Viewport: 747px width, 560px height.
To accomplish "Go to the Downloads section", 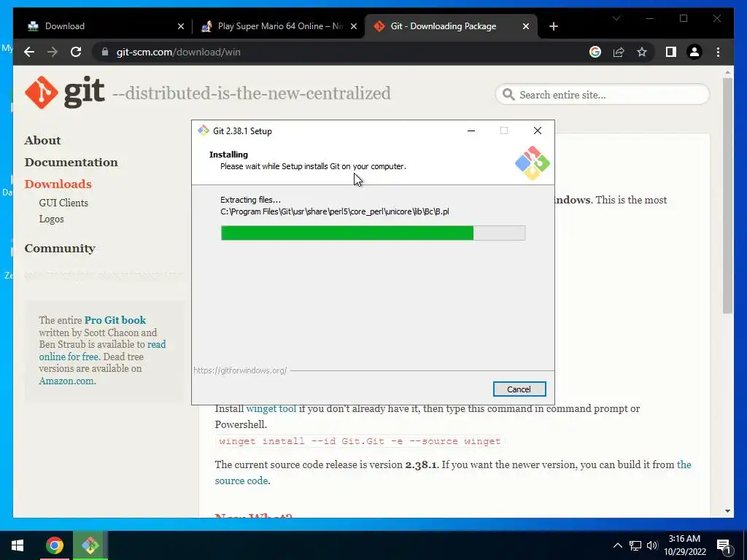I will (58, 184).
